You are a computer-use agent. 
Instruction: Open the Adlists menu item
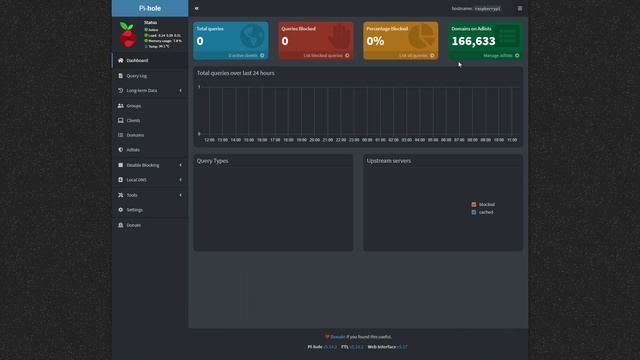tap(150, 150)
